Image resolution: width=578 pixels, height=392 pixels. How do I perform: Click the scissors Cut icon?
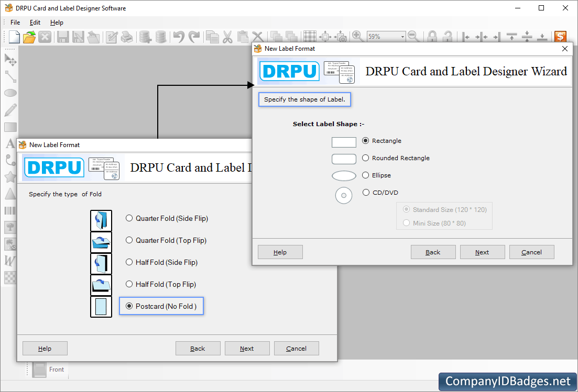(x=227, y=37)
